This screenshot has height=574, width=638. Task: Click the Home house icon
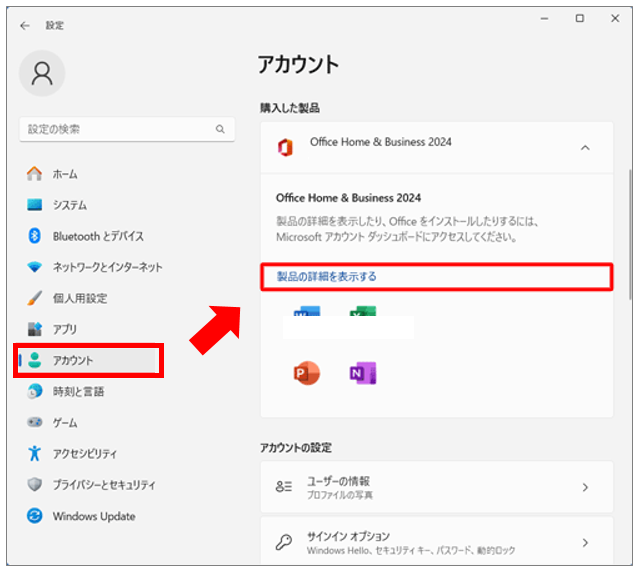pos(34,174)
